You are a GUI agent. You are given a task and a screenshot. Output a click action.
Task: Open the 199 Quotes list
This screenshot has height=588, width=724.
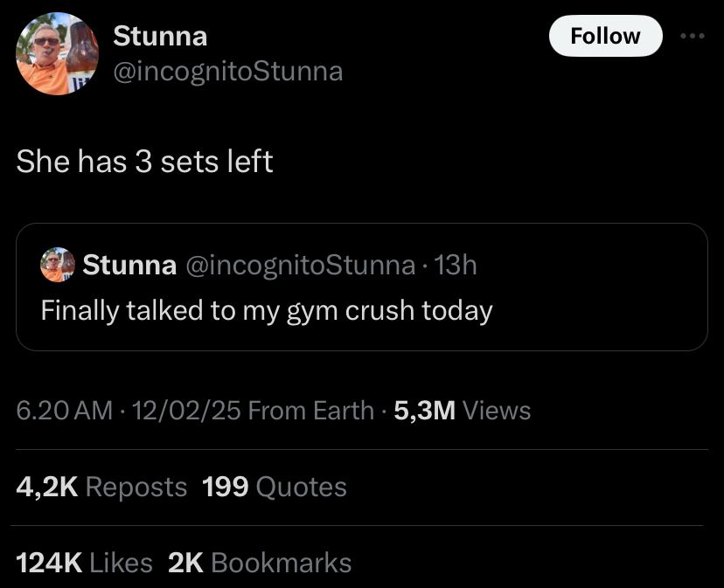click(x=274, y=487)
